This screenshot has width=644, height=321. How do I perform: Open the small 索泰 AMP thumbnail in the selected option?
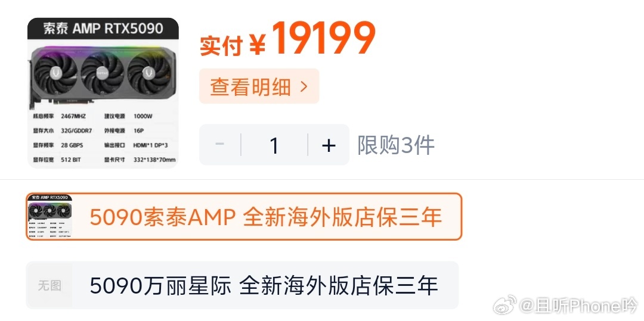[49, 216]
